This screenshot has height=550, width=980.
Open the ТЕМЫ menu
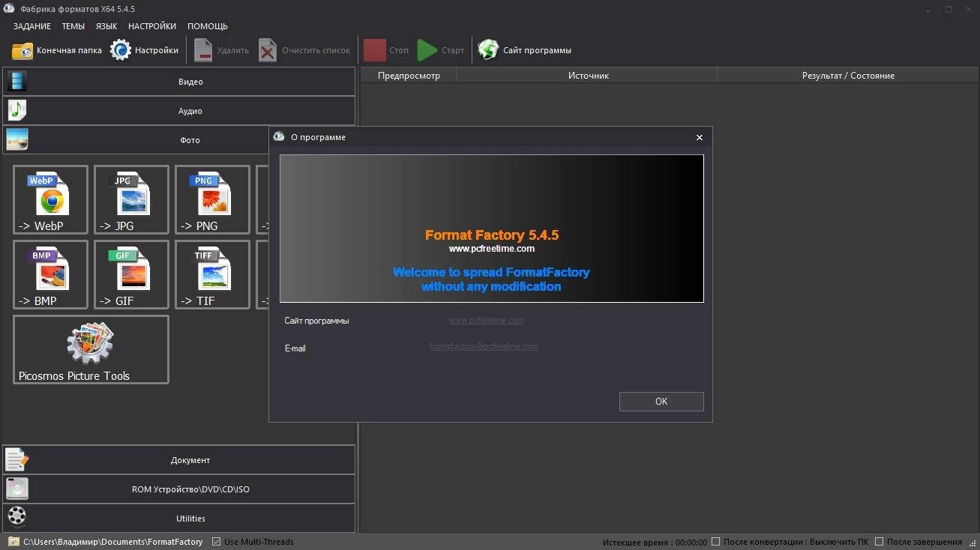pyautogui.click(x=73, y=26)
